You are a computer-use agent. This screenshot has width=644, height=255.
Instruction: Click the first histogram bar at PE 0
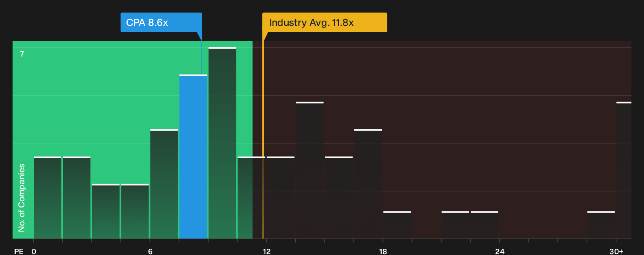click(x=48, y=198)
